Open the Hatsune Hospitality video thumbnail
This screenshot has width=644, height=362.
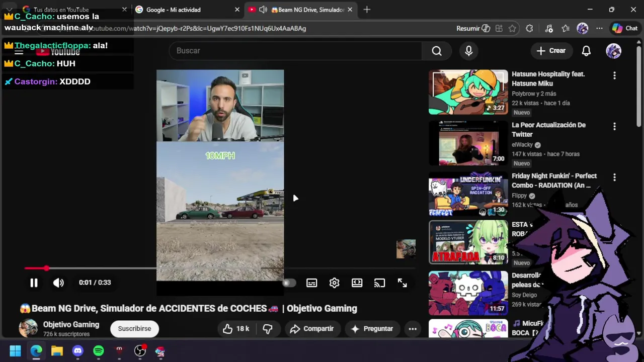pos(468,92)
